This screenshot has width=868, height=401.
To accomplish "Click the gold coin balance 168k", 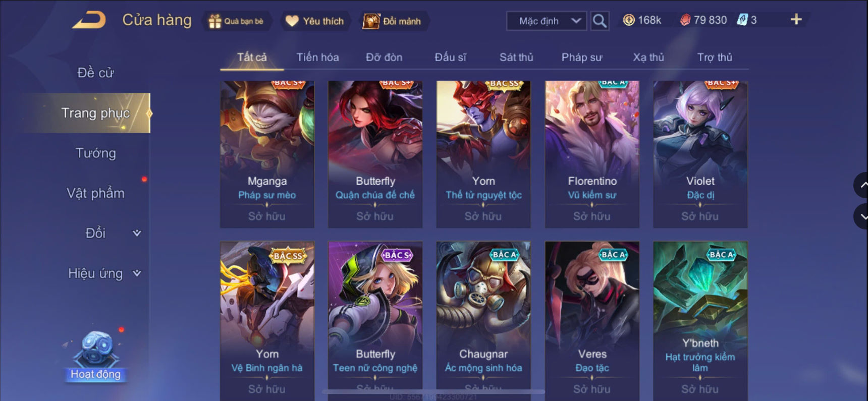I will pyautogui.click(x=642, y=20).
